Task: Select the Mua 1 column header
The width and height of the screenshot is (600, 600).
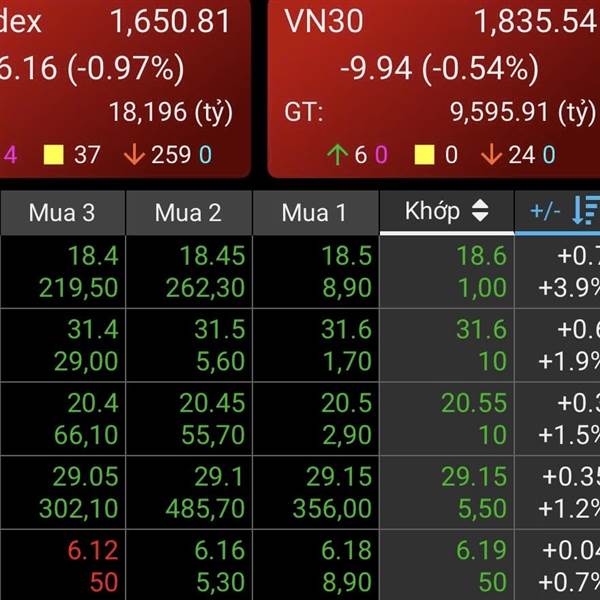Action: 315,213
